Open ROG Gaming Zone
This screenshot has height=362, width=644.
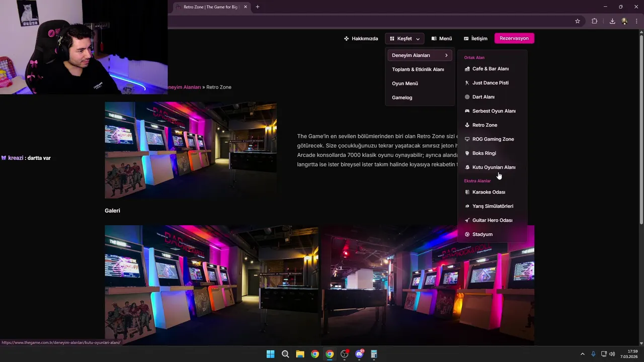[x=492, y=139]
